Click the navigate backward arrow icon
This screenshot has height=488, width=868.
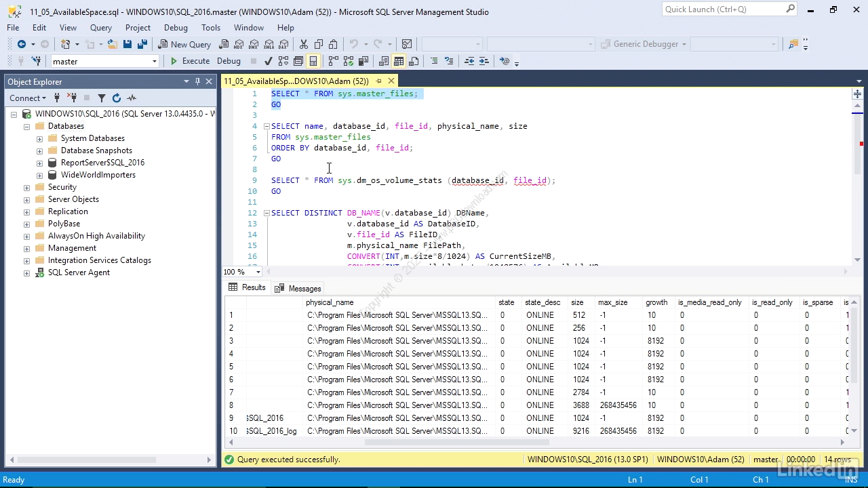[x=22, y=44]
